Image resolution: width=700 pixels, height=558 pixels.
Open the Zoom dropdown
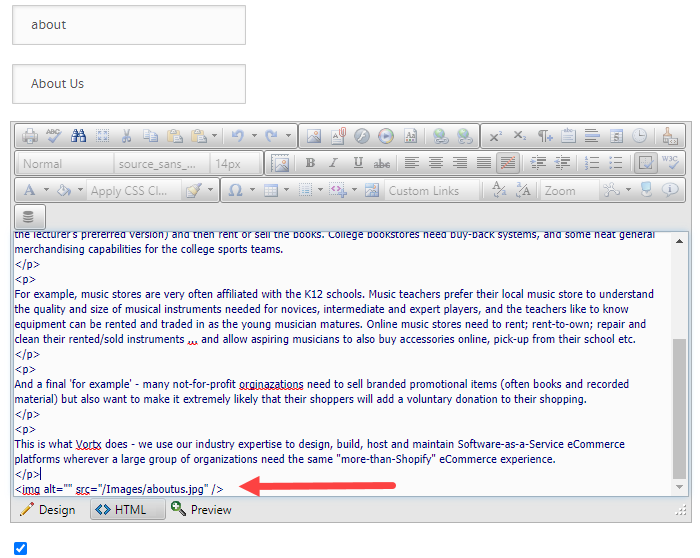pyautogui.click(x=569, y=191)
